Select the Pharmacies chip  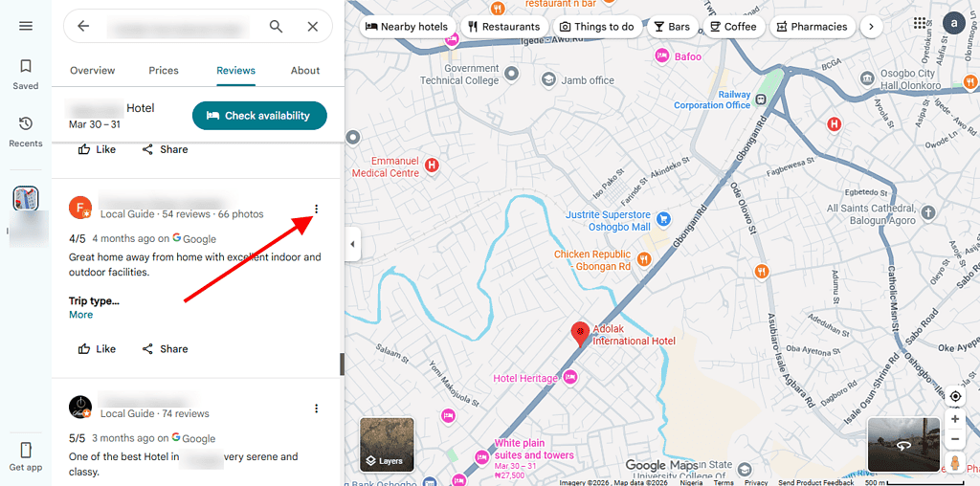tap(813, 26)
